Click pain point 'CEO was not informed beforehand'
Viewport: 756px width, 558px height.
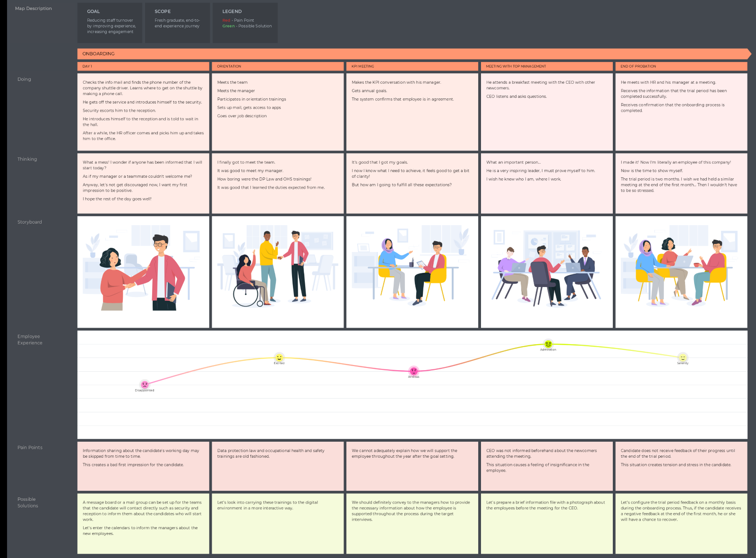click(x=547, y=466)
